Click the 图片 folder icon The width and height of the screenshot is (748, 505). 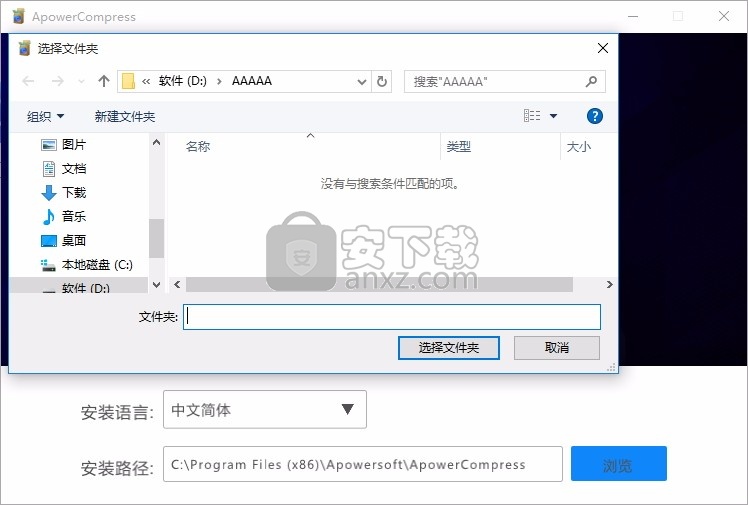click(49, 144)
